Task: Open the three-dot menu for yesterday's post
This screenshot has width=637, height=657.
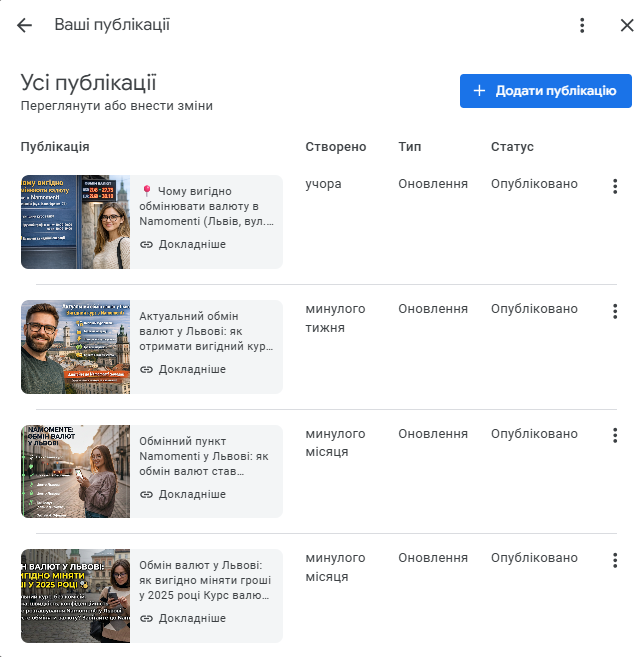Action: pos(615,186)
